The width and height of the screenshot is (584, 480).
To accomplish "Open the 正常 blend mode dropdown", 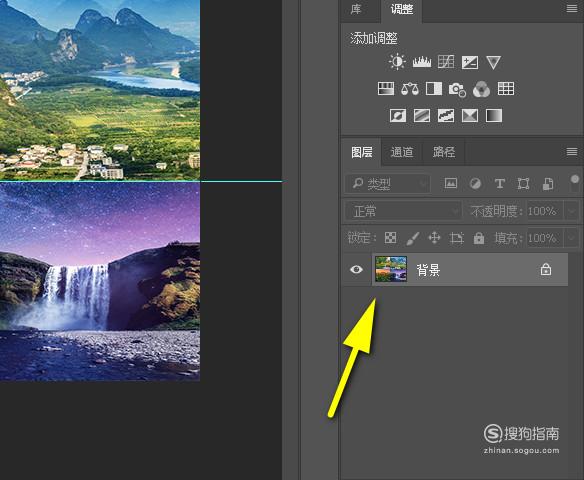I will [403, 212].
